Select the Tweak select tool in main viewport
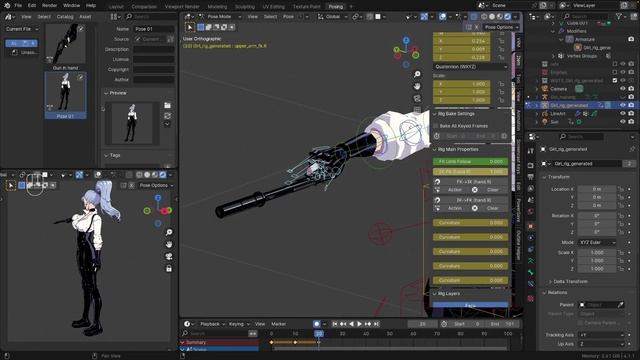 (190, 27)
